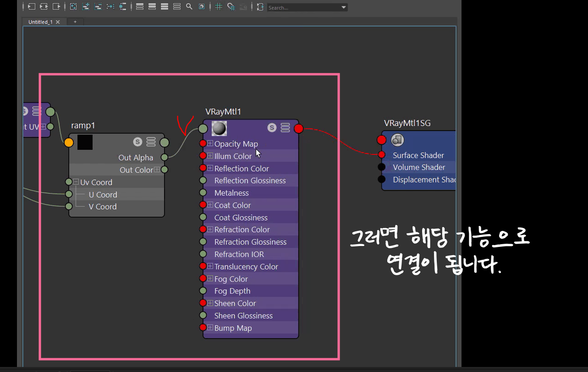Click the Reflection Glossiness input port
Viewport: 588px width, 372px height.
click(203, 181)
